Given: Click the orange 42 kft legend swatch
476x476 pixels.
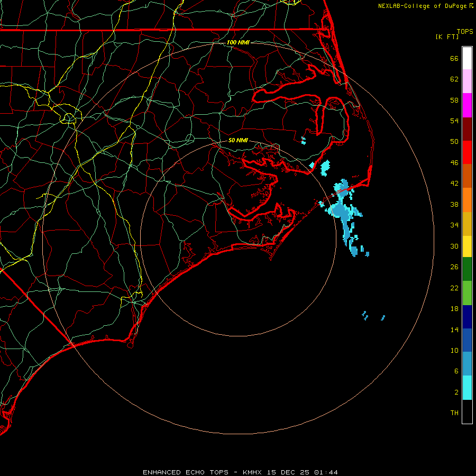Looking at the screenshot, I should coord(467,200).
